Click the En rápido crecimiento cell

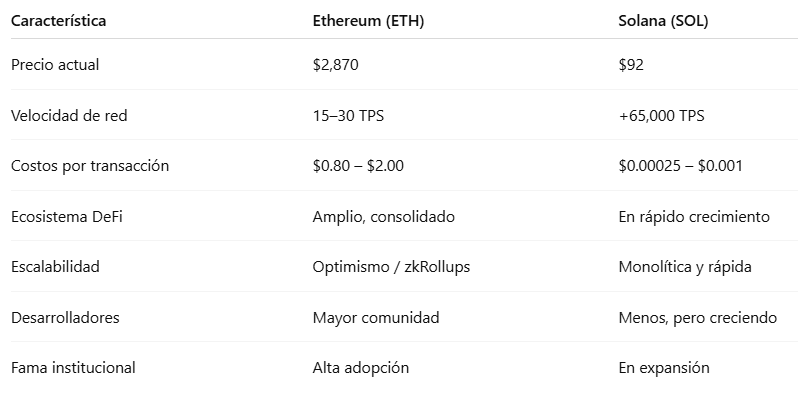coord(694,217)
